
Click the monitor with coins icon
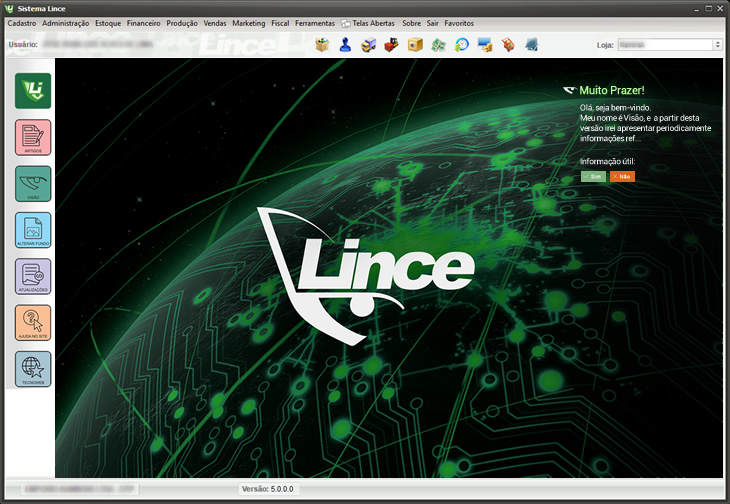click(x=485, y=45)
